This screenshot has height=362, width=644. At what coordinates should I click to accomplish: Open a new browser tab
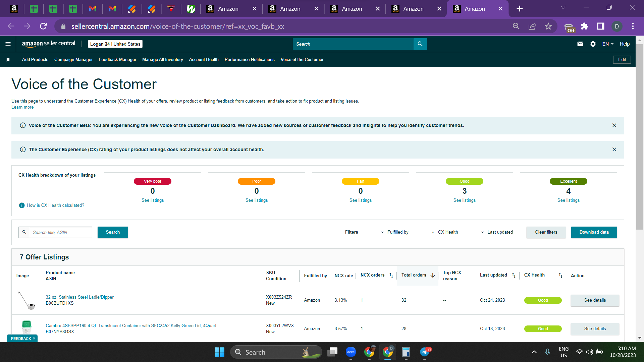tap(520, 9)
